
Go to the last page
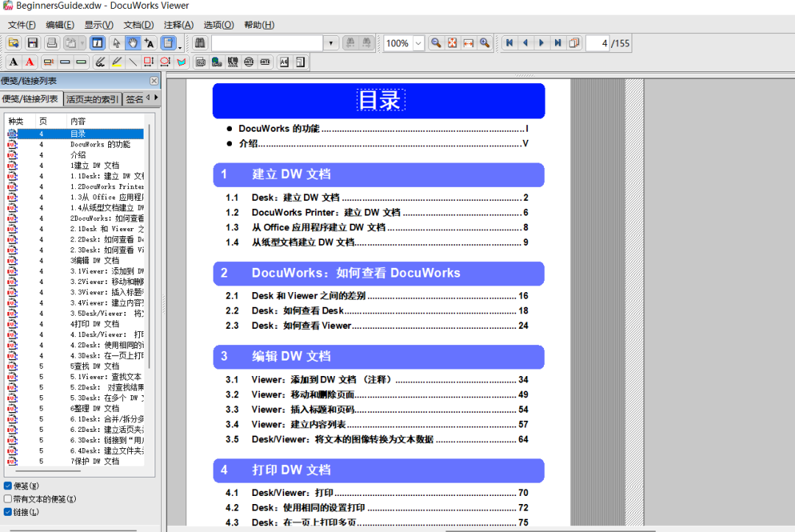pos(558,43)
